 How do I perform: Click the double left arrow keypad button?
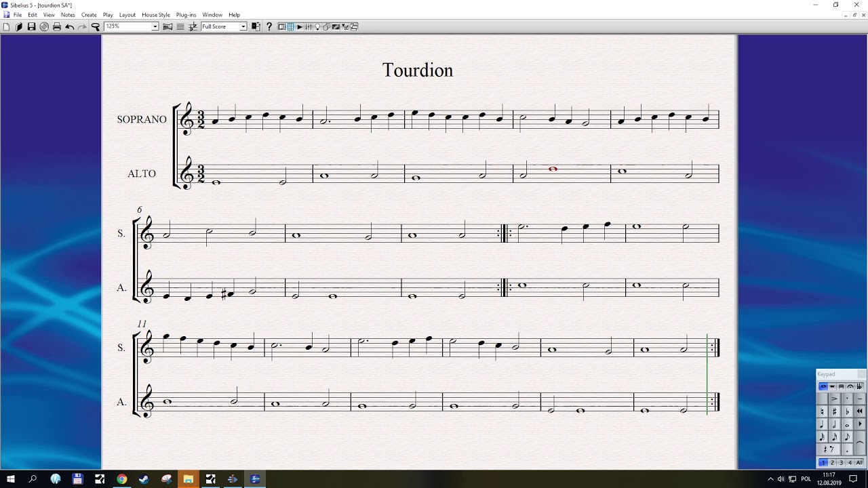(x=860, y=411)
